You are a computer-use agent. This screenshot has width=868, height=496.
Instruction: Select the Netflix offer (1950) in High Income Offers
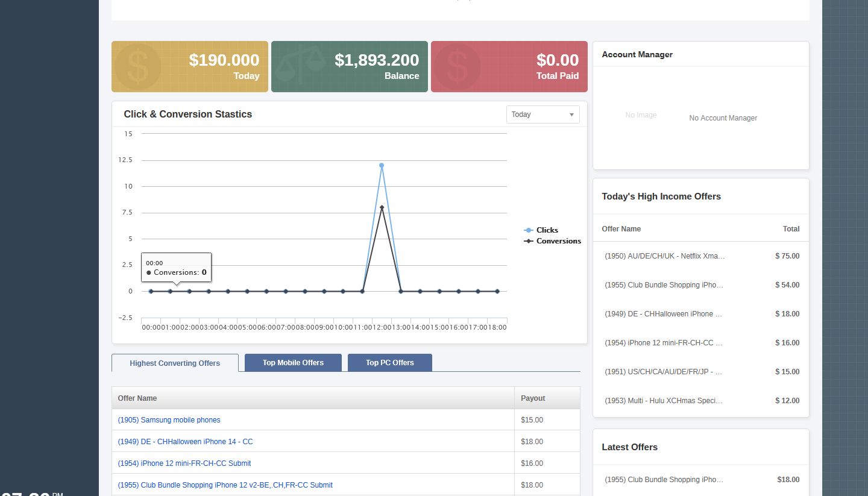[x=701, y=256]
